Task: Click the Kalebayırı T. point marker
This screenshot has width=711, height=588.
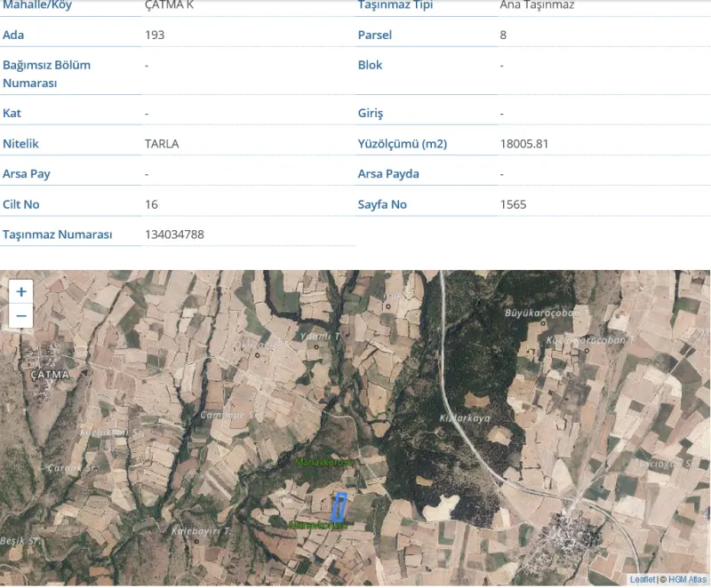Action: [x=196, y=541]
